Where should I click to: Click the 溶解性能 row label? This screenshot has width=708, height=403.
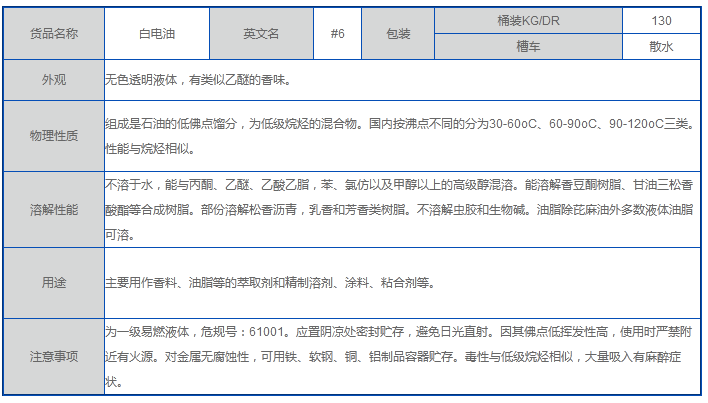[54, 209]
